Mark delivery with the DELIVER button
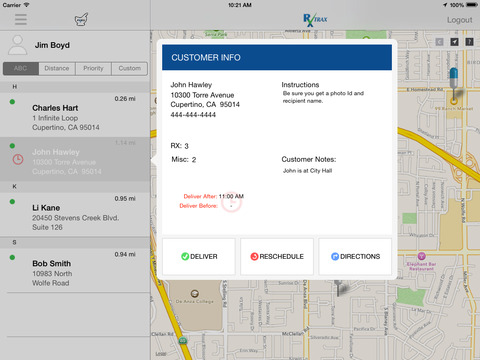 click(x=199, y=256)
